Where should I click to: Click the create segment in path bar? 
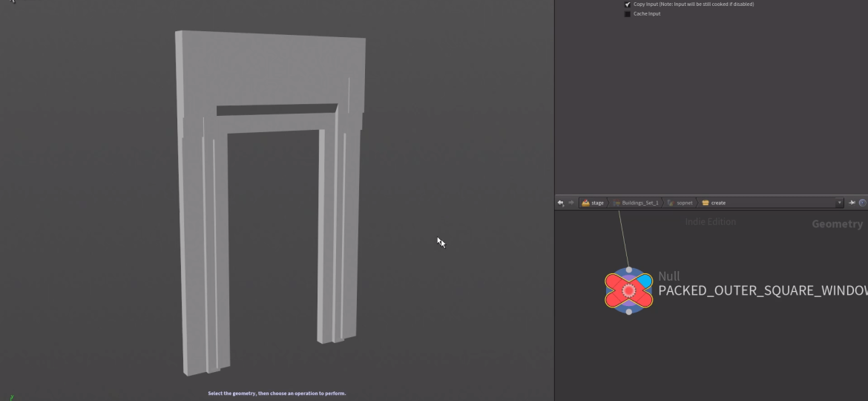[717, 203]
